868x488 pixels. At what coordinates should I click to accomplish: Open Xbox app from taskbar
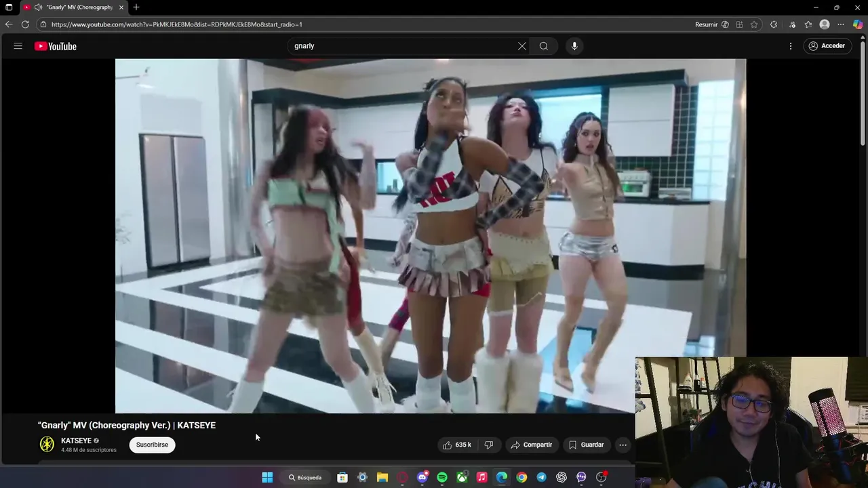tap(462, 477)
